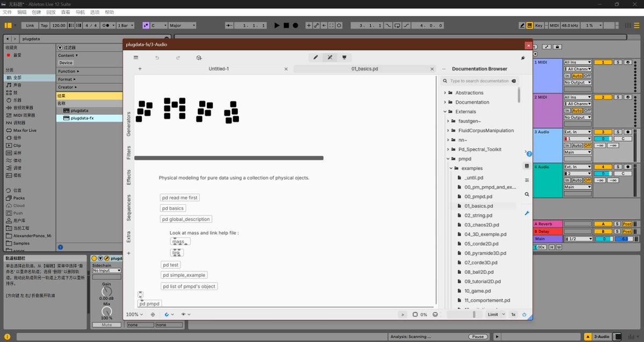This screenshot has height=342, width=644.
Task: Switch plugdata to run mode icon
Action: [x=330, y=57]
